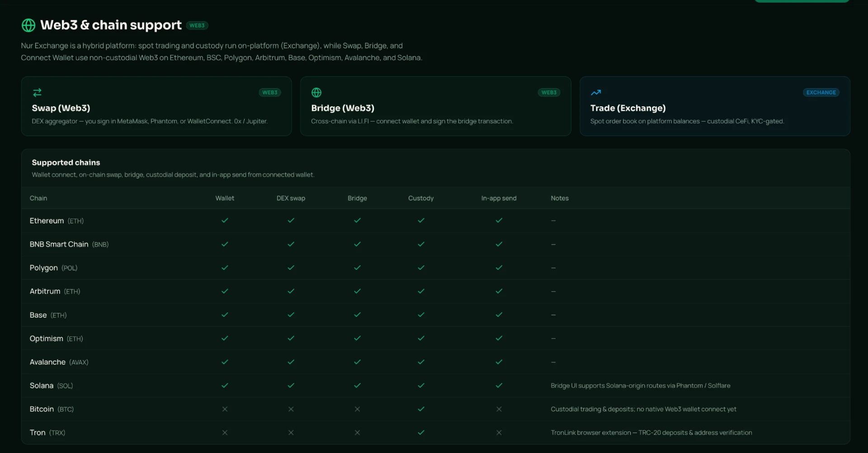Click the WEB3 badge next to the page heading
The image size is (868, 453).
[x=197, y=25]
